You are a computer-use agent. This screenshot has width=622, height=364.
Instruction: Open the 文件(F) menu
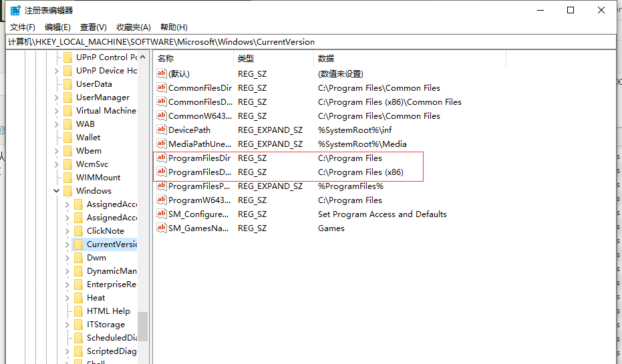pos(23,27)
